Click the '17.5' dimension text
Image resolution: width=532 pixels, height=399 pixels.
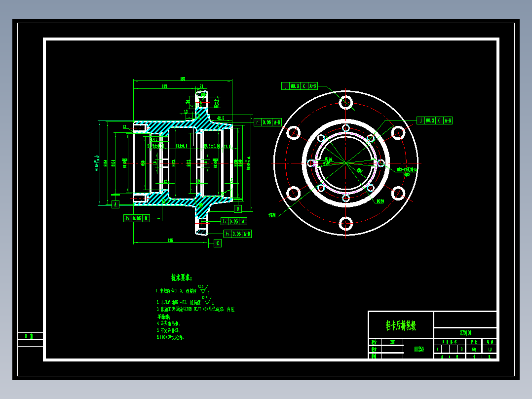[x=228, y=146]
